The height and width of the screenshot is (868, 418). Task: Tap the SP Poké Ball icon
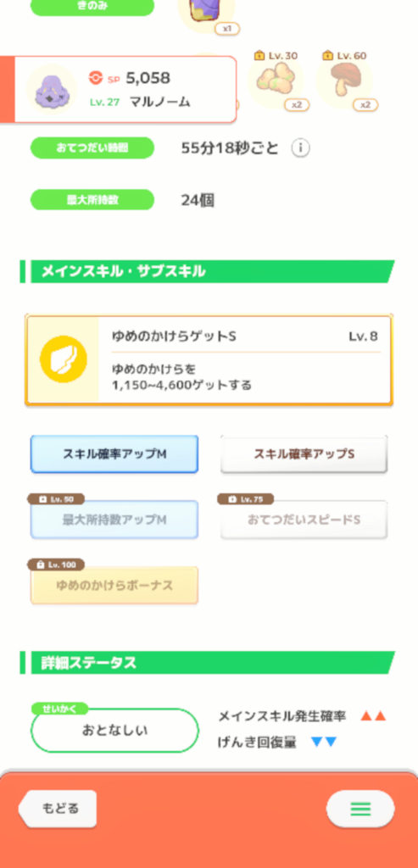click(x=96, y=79)
